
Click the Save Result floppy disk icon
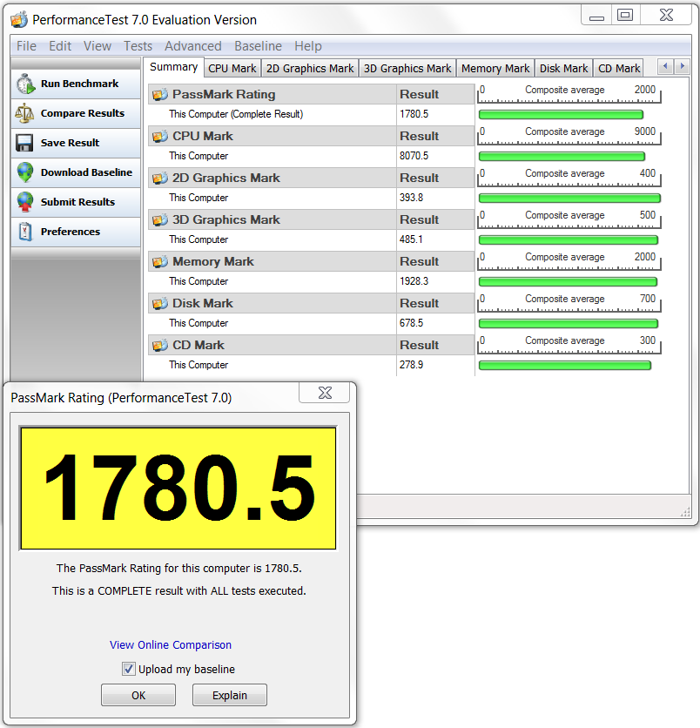tap(24, 143)
